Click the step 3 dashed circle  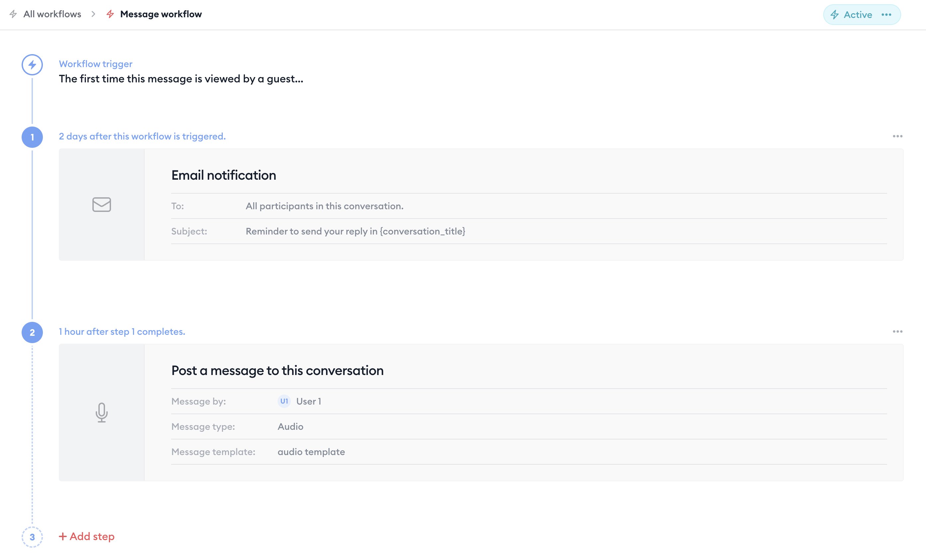pyautogui.click(x=32, y=537)
